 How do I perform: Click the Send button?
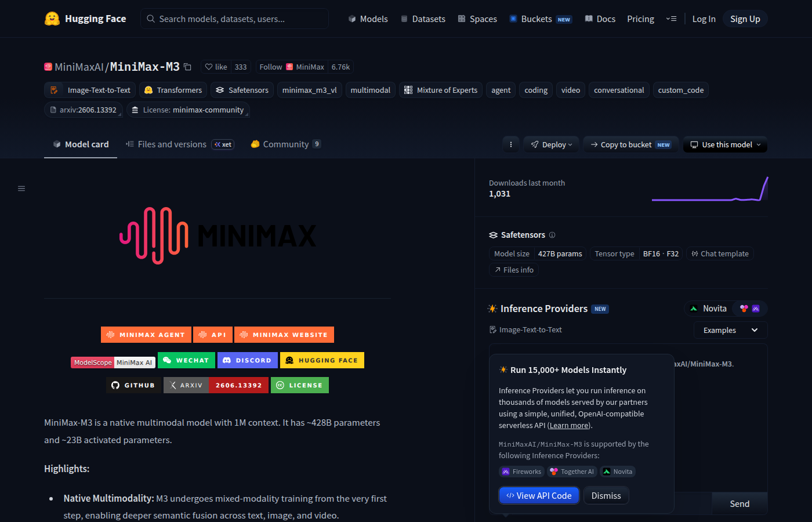click(x=739, y=503)
